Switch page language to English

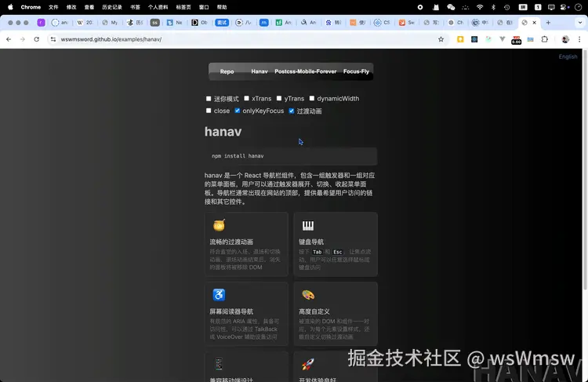click(568, 56)
